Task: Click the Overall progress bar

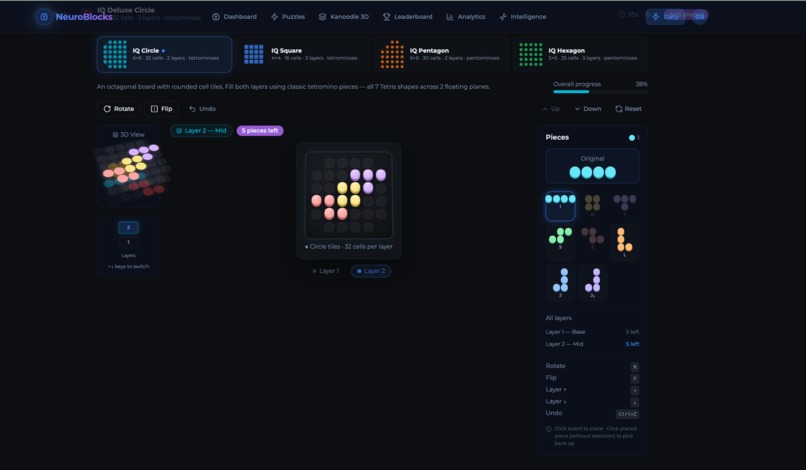Action: (600, 92)
